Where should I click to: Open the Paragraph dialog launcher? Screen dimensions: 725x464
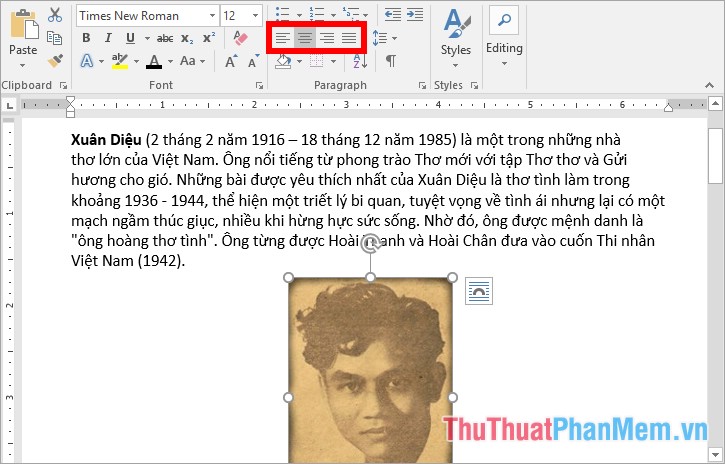pyautogui.click(x=422, y=85)
